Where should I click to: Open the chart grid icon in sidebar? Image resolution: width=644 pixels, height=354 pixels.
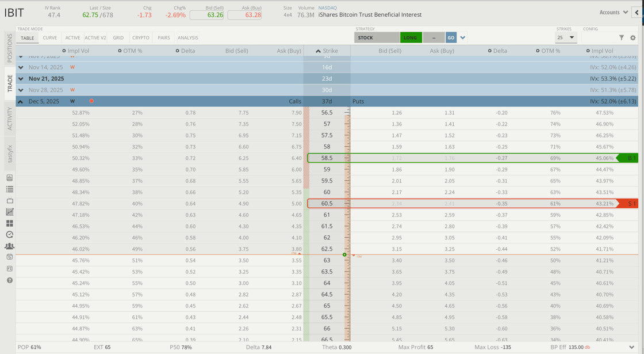coord(9,212)
